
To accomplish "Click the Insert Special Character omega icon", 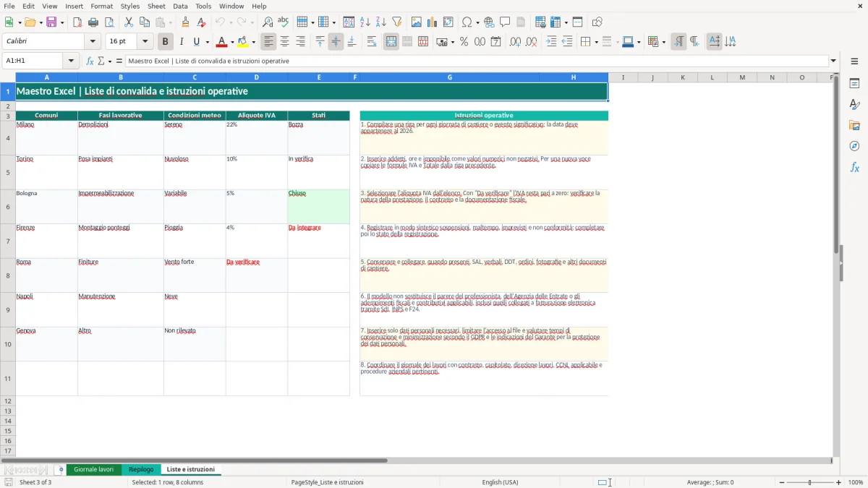I will tap(467, 22).
